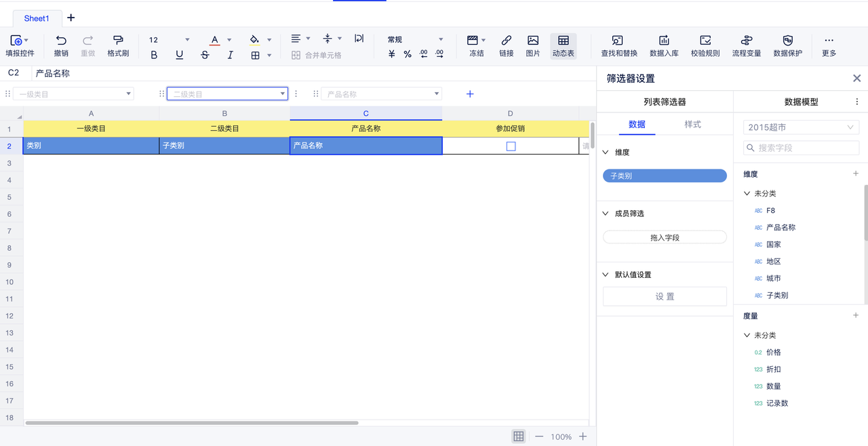Click the 数据入库 icon
The width and height of the screenshot is (868, 446).
[x=664, y=41]
